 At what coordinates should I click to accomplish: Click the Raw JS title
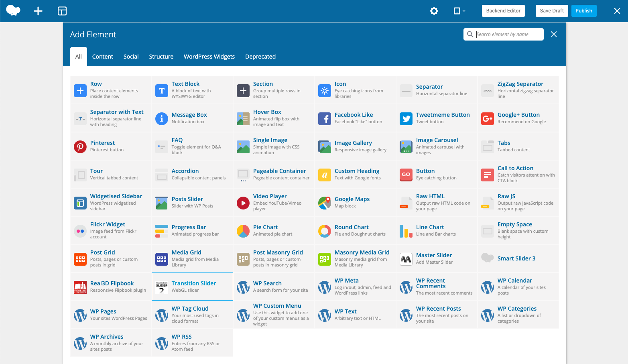pyautogui.click(x=506, y=196)
